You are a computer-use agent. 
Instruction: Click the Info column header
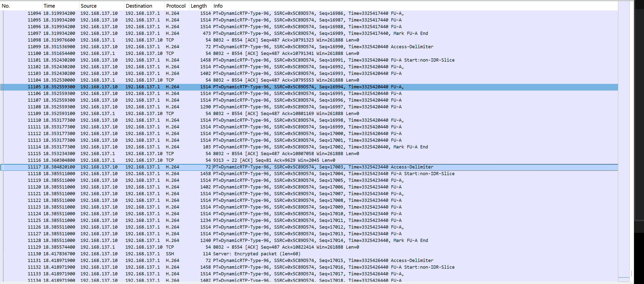coord(218,6)
